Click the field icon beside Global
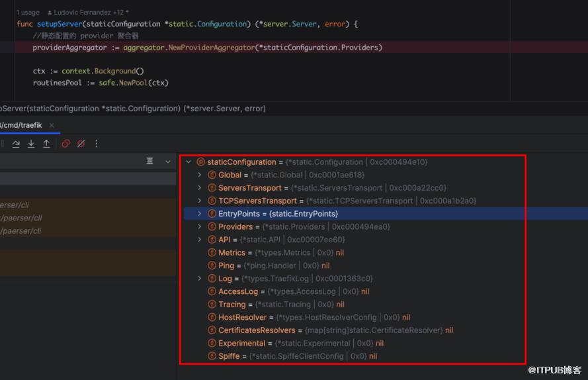 point(212,175)
